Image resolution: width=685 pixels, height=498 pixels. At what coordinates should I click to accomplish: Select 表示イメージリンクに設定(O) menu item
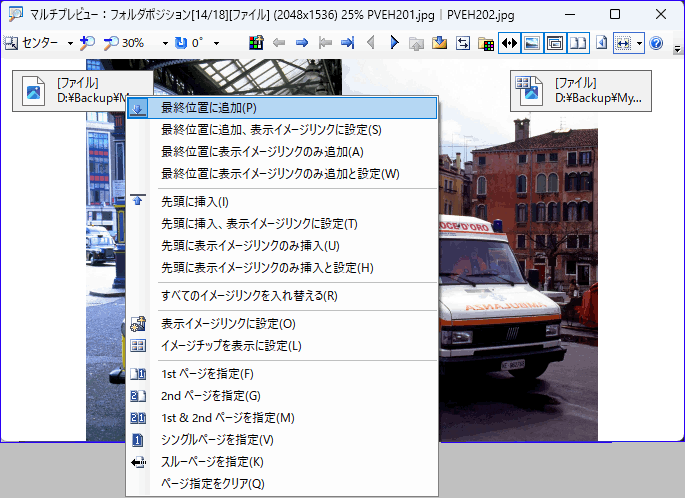(x=282, y=324)
